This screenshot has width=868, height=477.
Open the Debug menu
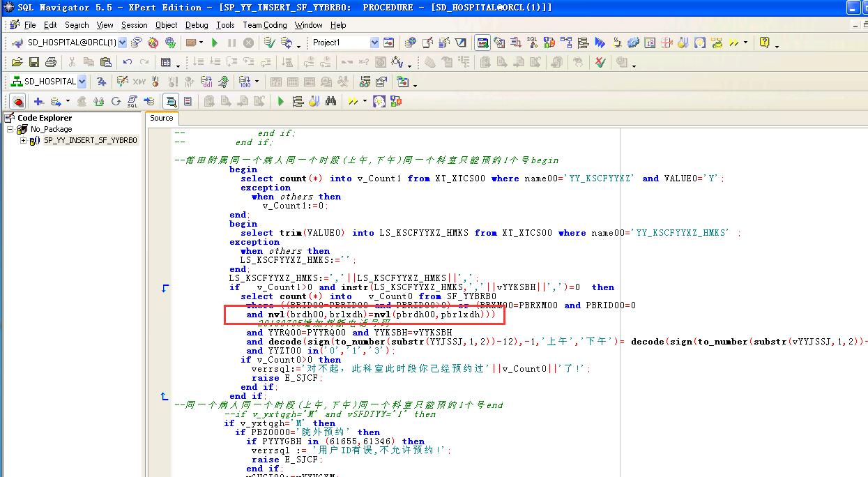pos(197,24)
